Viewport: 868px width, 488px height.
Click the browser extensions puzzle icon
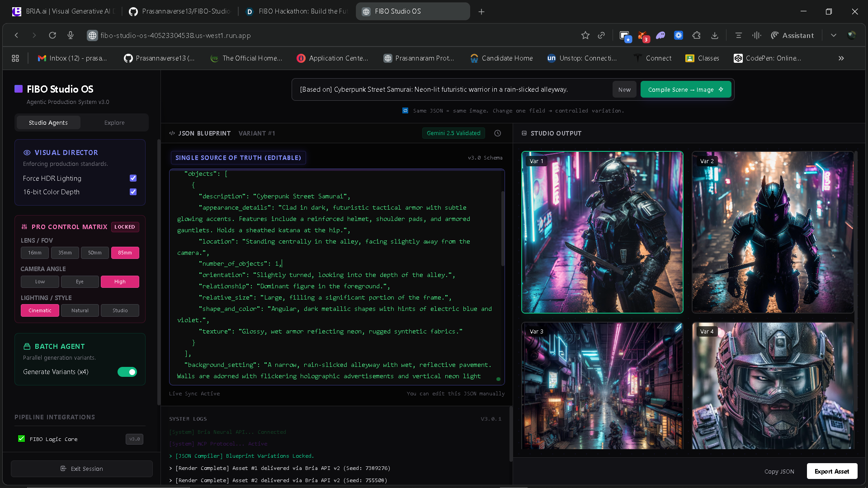pyautogui.click(x=696, y=35)
